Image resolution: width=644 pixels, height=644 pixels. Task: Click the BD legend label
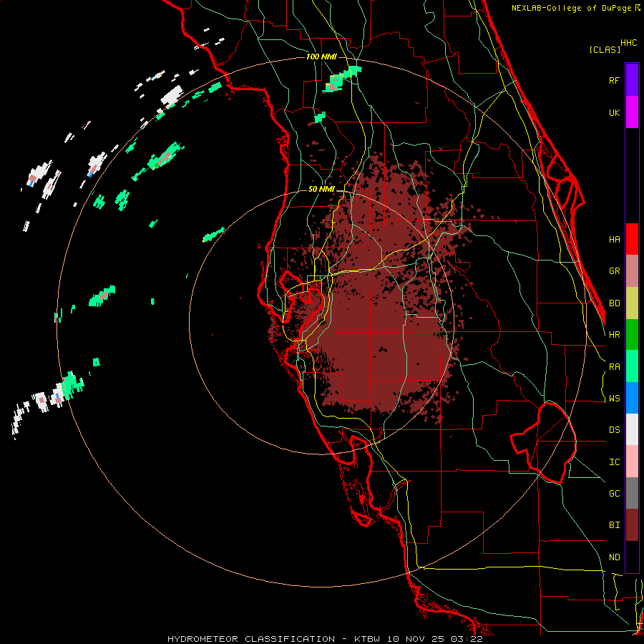[614, 303]
